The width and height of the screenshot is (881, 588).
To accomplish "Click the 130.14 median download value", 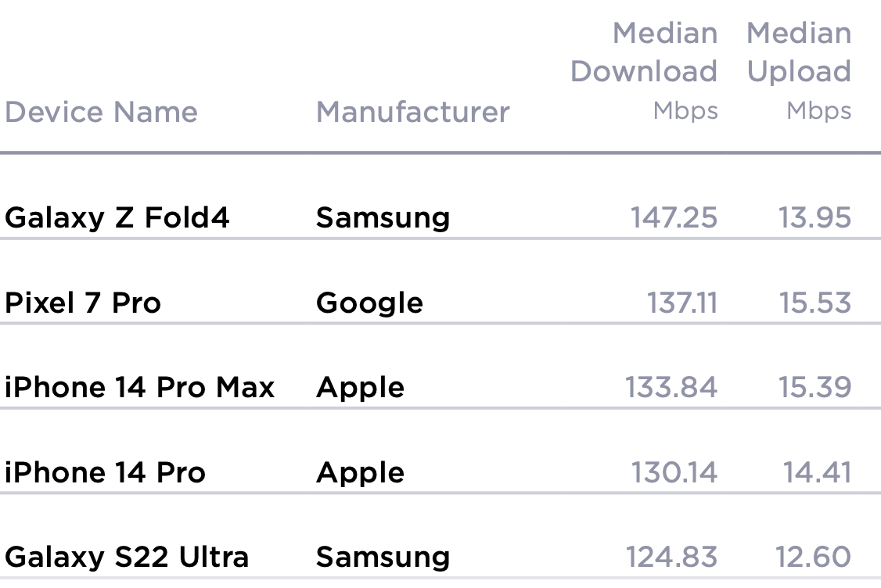I will pyautogui.click(x=674, y=472).
